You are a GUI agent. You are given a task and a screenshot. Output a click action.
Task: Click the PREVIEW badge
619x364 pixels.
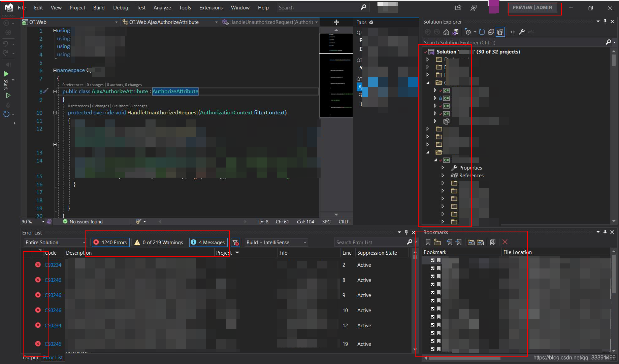522,7
